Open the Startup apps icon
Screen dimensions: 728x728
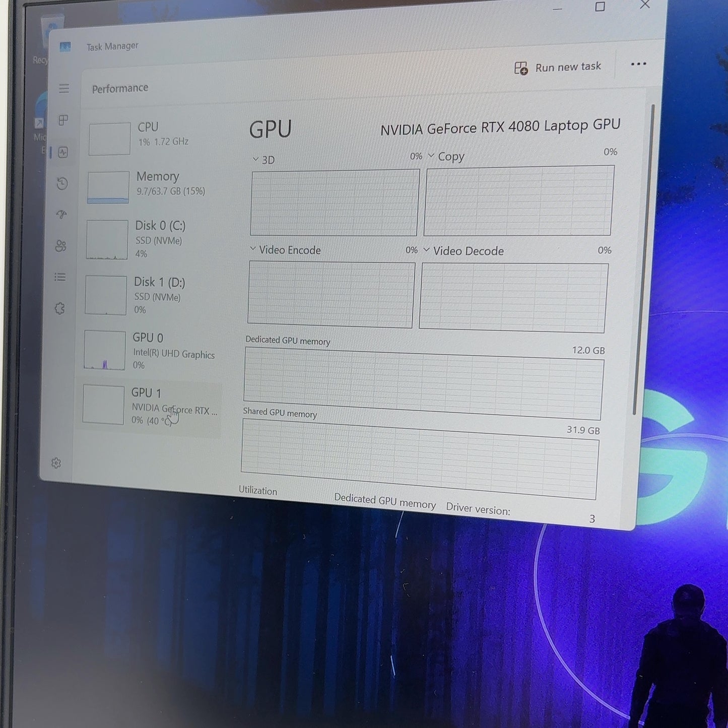click(x=61, y=215)
